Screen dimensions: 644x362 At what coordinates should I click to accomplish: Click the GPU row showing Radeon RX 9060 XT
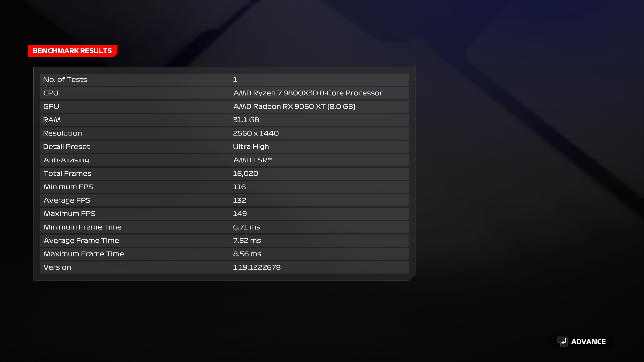225,107
